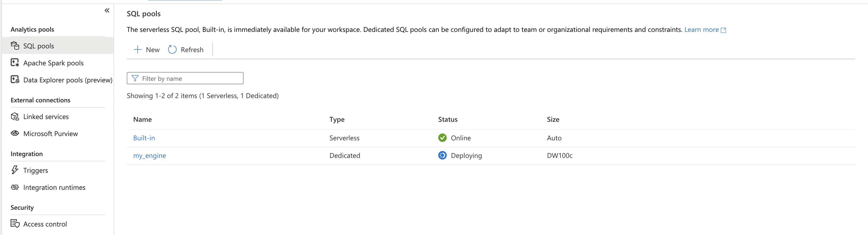Click the external link icon after Learn more

pyautogui.click(x=723, y=30)
